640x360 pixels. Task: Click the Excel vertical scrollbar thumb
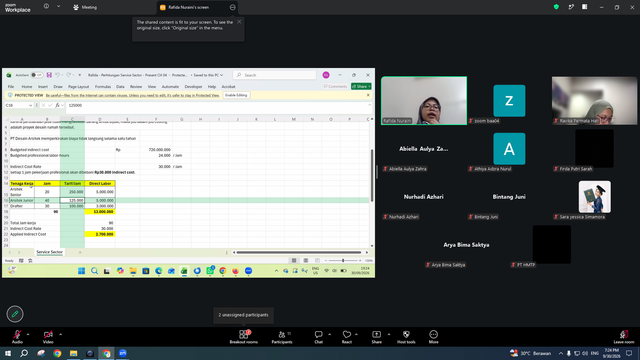[x=372, y=175]
